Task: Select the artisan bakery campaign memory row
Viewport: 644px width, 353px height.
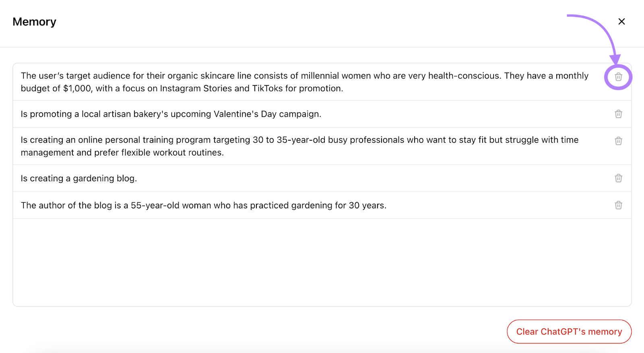Action: click(x=171, y=114)
